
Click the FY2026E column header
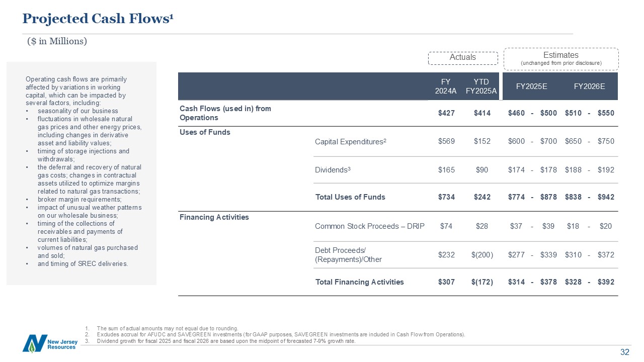589,86
